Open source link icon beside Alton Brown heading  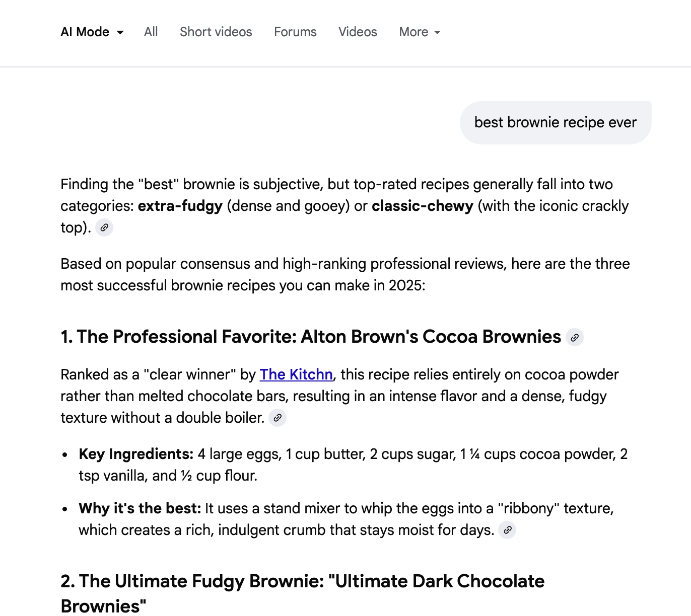(575, 337)
